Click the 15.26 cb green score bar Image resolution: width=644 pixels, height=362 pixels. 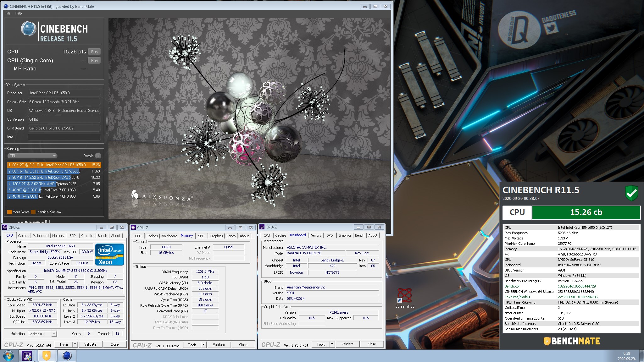[586, 212]
